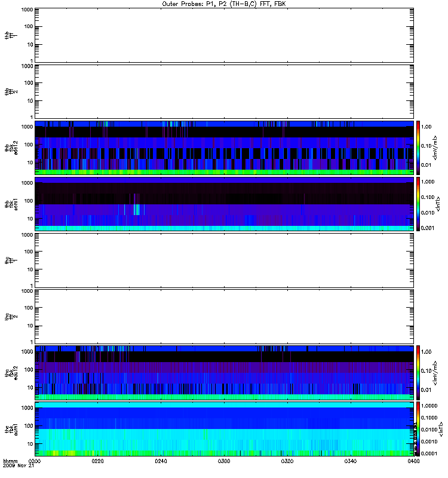Click the 0.100 value on thb scm1 colorbar

click(x=428, y=197)
